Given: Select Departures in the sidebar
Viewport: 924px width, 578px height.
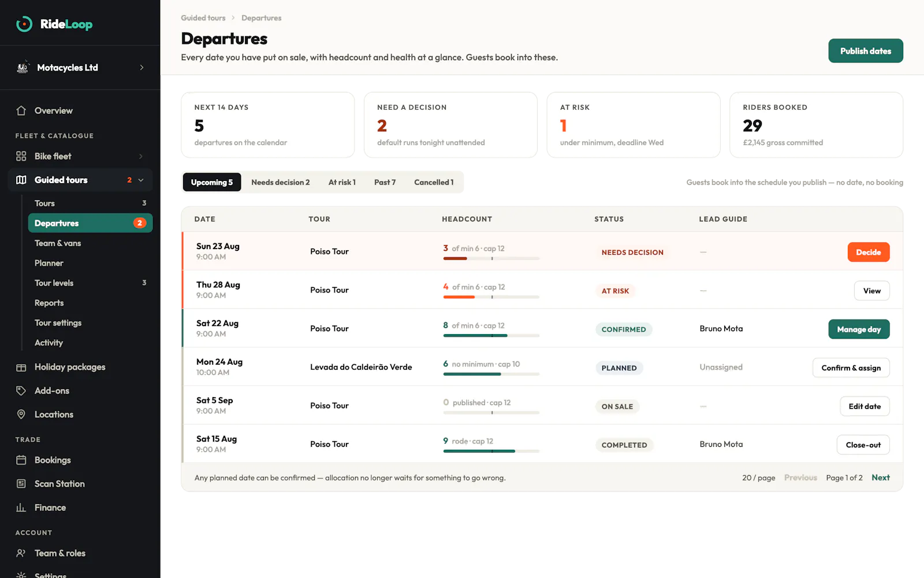Looking at the screenshot, I should (x=90, y=223).
